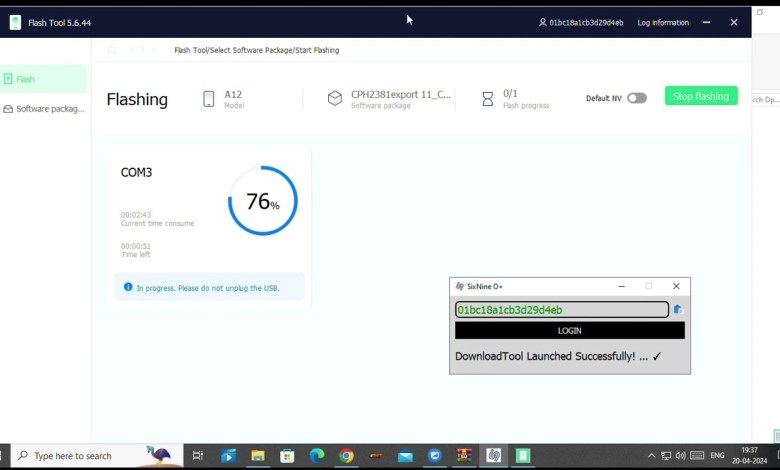Click the paste icon beside the ID field
The width and height of the screenshot is (780, 470).
[677, 310]
